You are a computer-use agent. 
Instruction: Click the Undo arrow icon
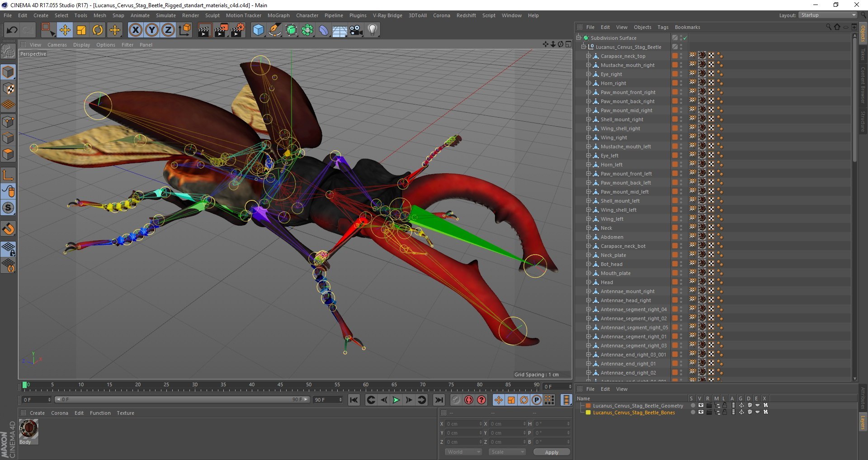click(12, 30)
